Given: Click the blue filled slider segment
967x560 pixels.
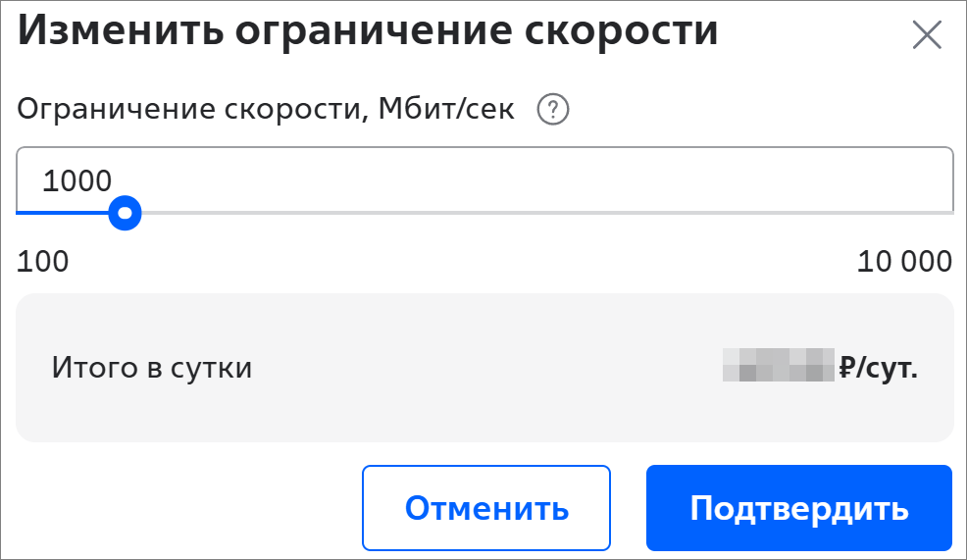Looking at the screenshot, I should (64, 212).
